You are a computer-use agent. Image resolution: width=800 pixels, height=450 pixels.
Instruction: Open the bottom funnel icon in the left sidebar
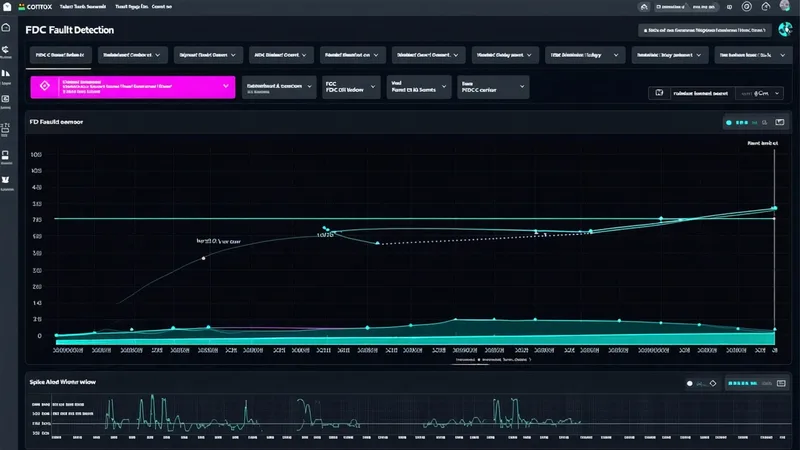[x=6, y=180]
